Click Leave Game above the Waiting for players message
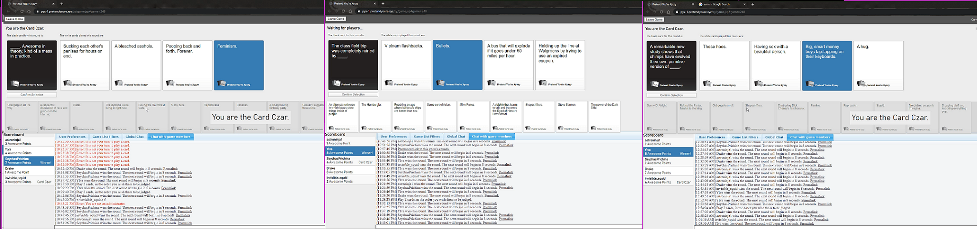This screenshot has height=236, width=980. pos(336,19)
